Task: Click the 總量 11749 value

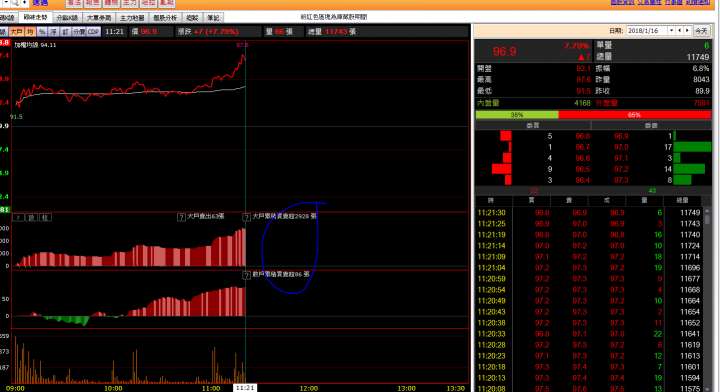Action: (698, 57)
